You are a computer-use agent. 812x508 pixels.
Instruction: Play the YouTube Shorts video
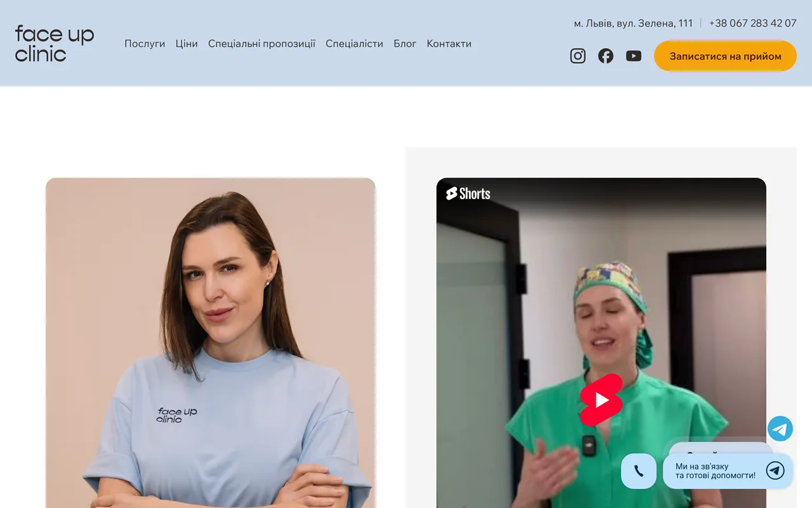pos(601,400)
